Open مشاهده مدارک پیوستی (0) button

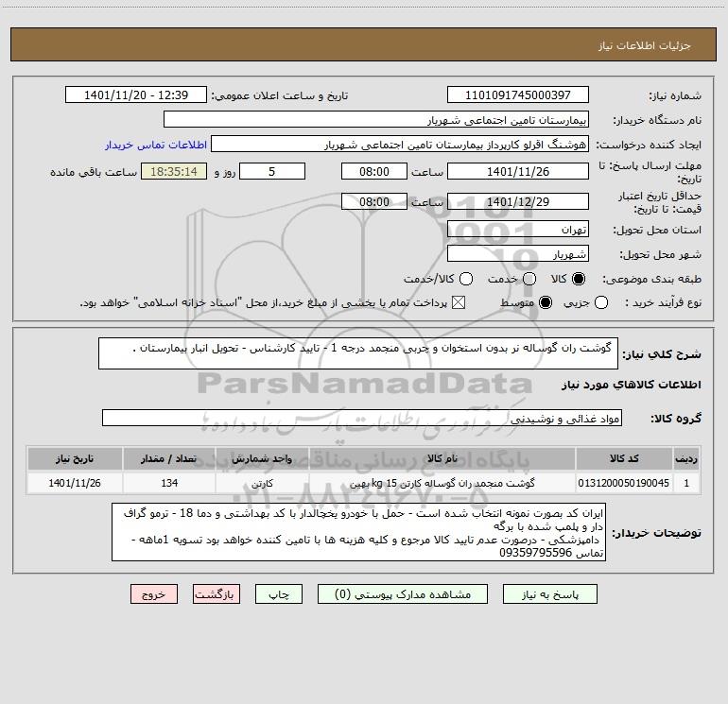coord(403,594)
